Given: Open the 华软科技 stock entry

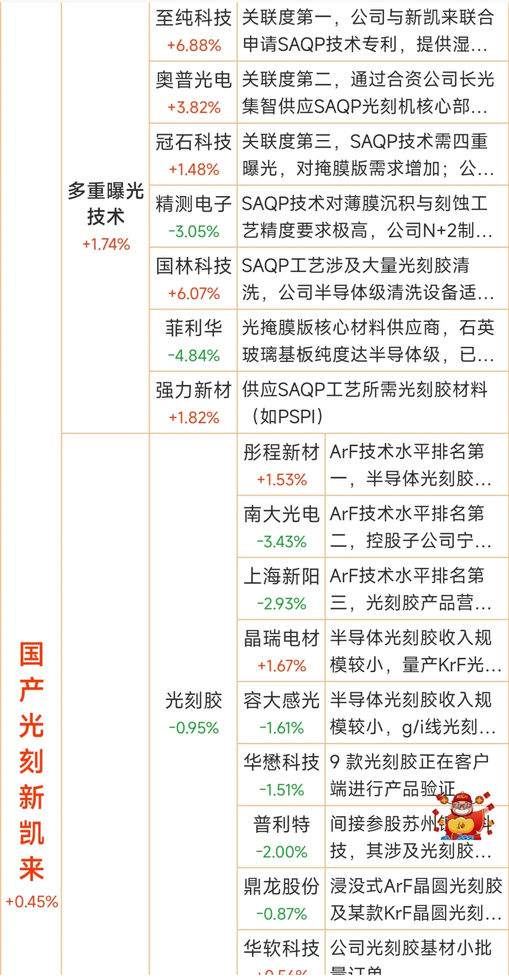Looking at the screenshot, I should pos(281,953).
